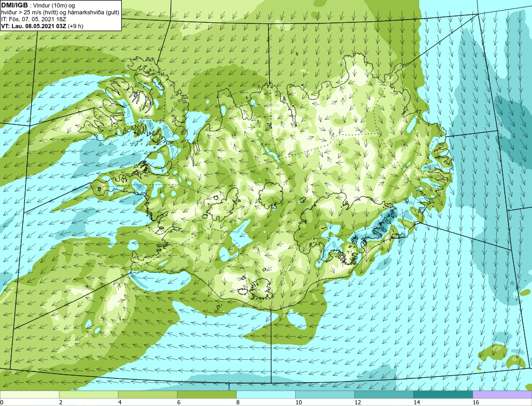Screen dimensions: 532x406
Task: Click the teal 12–14 m/s legend swatch
Action: click(384, 394)
